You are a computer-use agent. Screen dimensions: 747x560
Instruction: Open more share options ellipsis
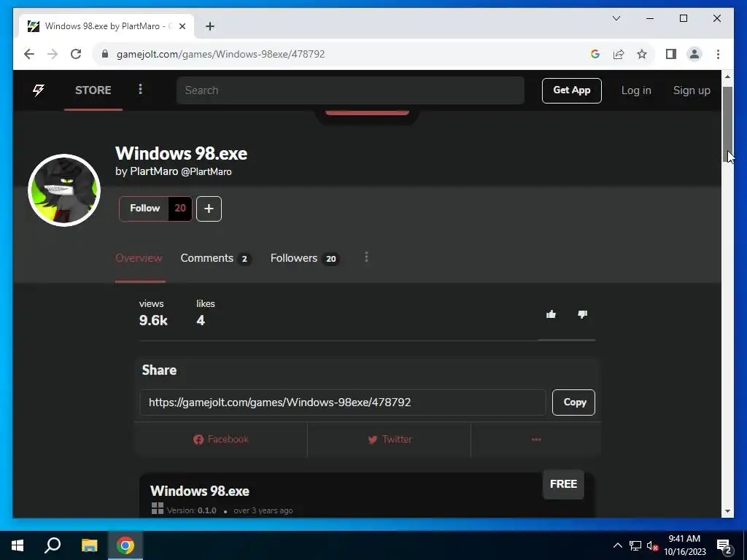[536, 440]
